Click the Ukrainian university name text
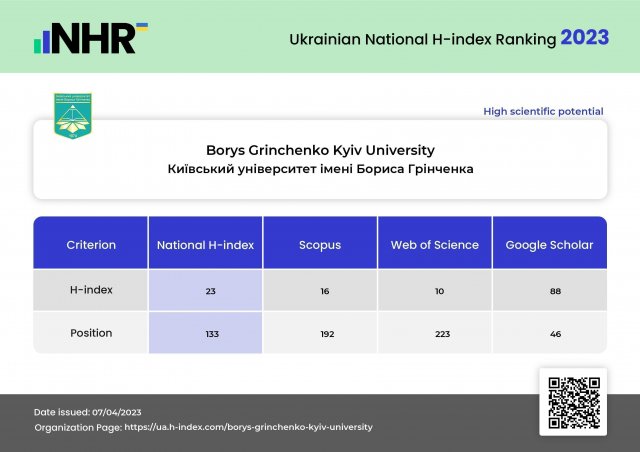Viewport: 640px width, 452px height. click(320, 170)
